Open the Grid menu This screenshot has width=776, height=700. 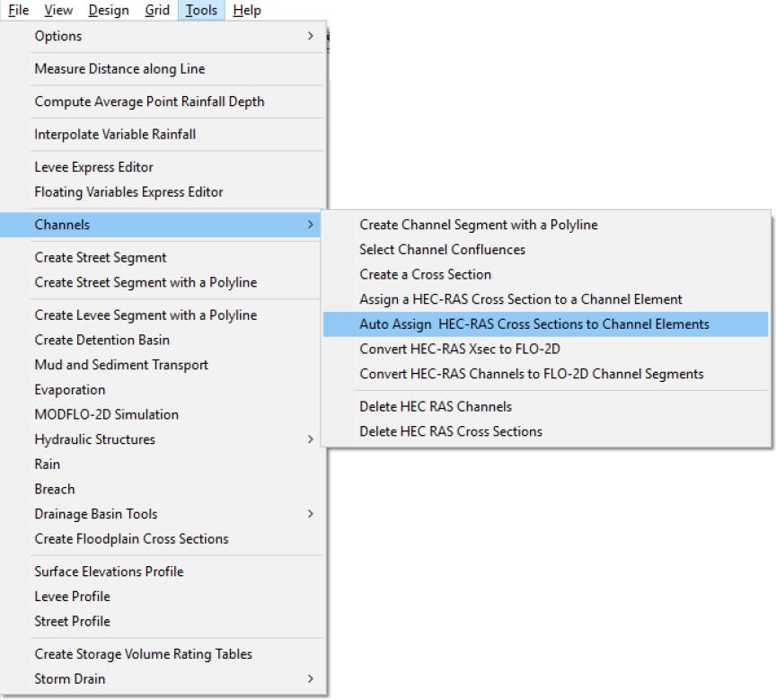[157, 10]
